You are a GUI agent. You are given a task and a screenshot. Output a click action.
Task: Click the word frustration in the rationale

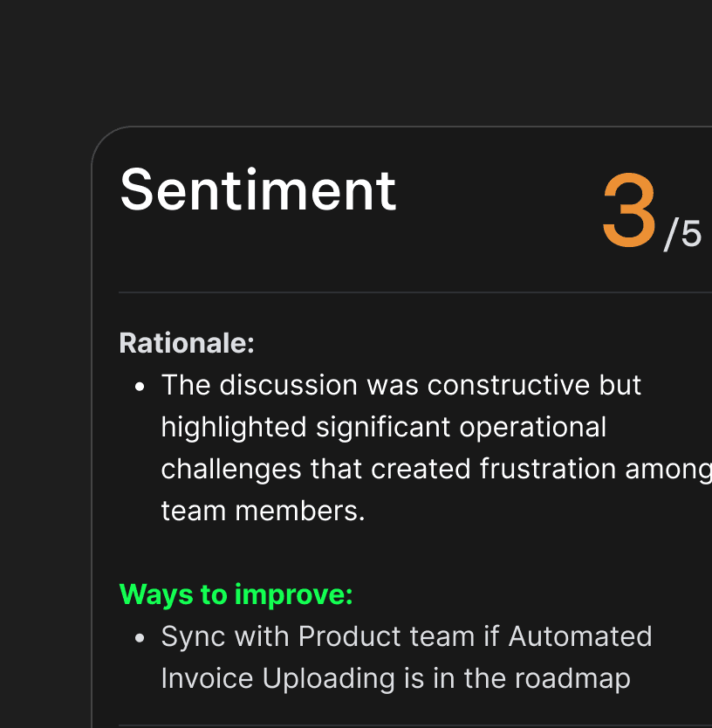click(548, 469)
